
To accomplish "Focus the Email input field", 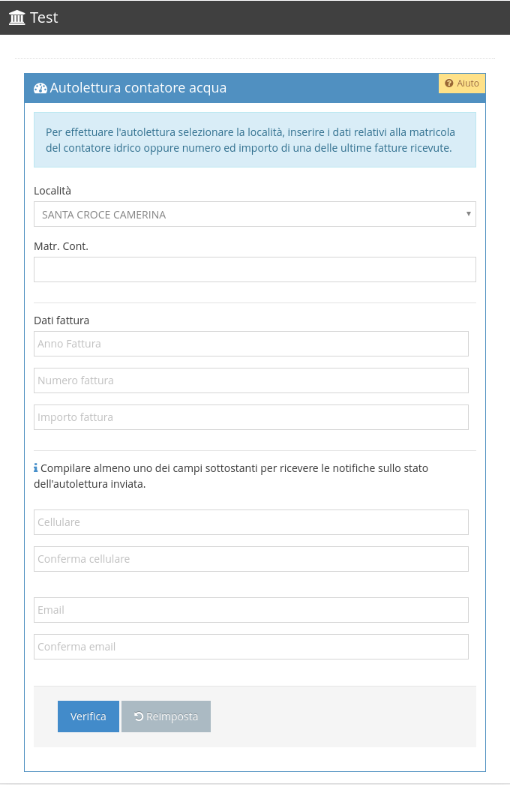I will [251, 610].
